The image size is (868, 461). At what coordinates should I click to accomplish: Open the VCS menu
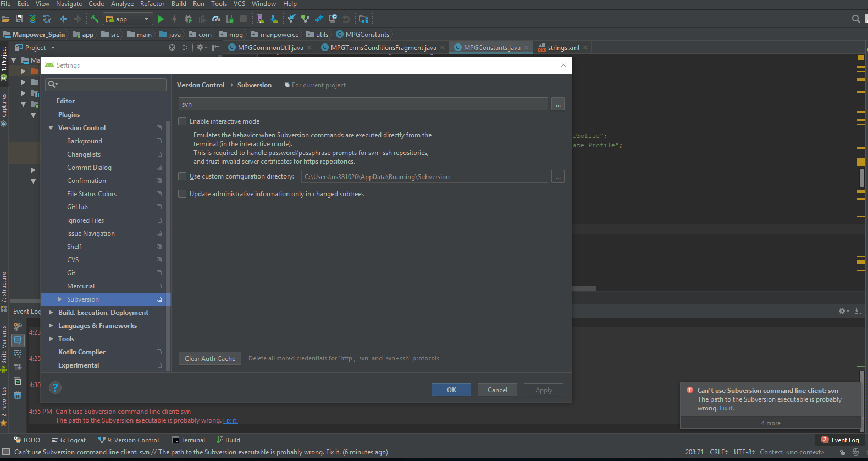point(239,4)
